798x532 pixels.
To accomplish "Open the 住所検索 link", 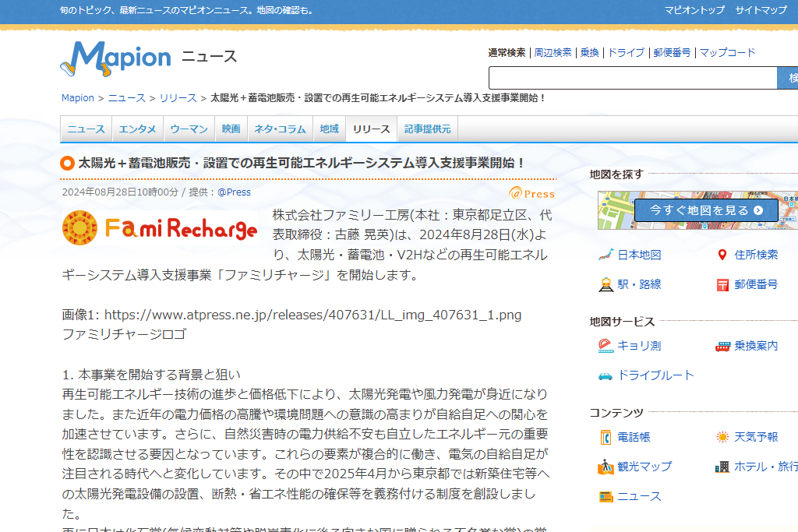I will click(756, 255).
